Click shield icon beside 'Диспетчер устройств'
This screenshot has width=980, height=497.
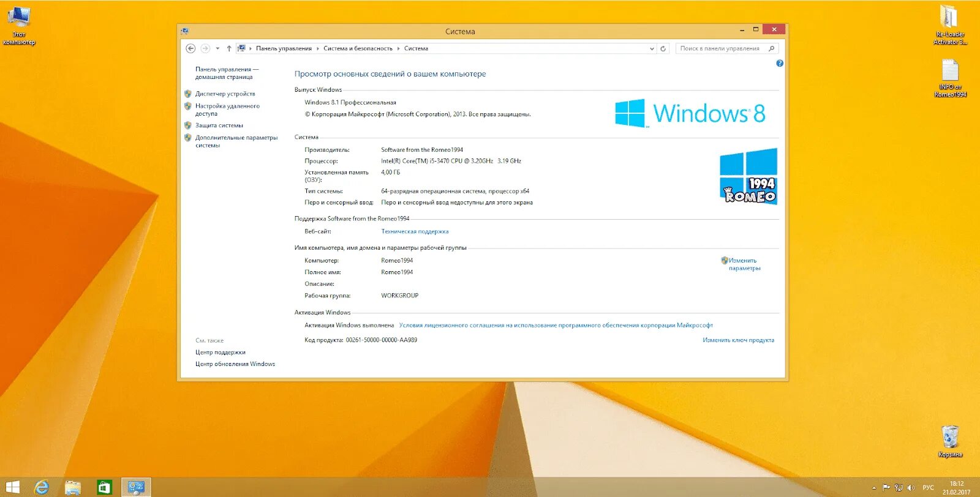pos(188,94)
